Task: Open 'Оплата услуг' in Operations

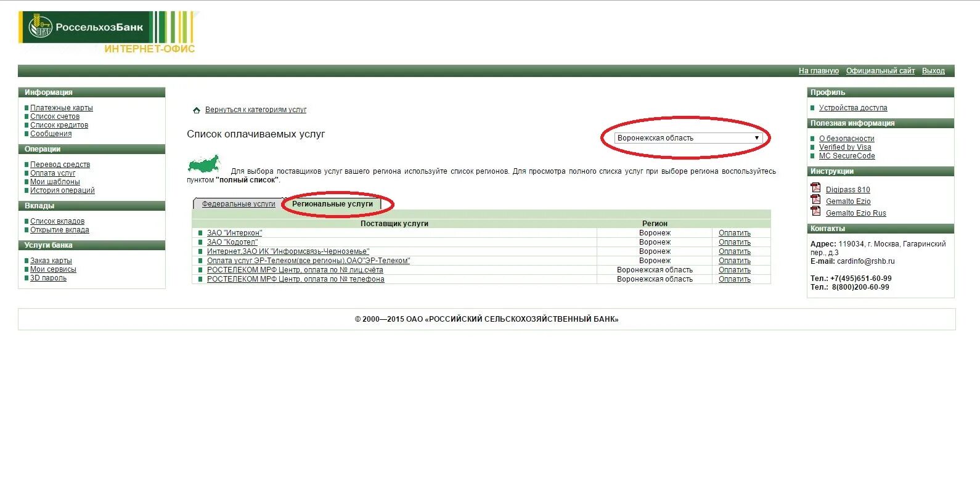Action: pyautogui.click(x=53, y=173)
